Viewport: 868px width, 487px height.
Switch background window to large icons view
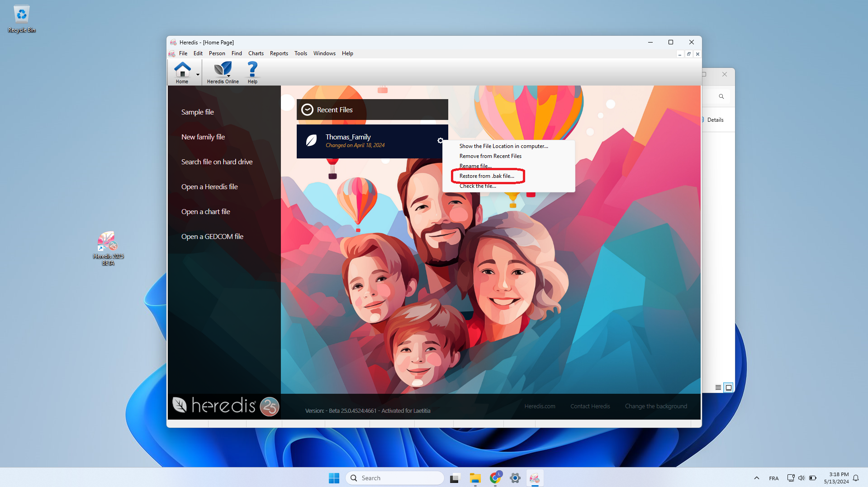[728, 387]
